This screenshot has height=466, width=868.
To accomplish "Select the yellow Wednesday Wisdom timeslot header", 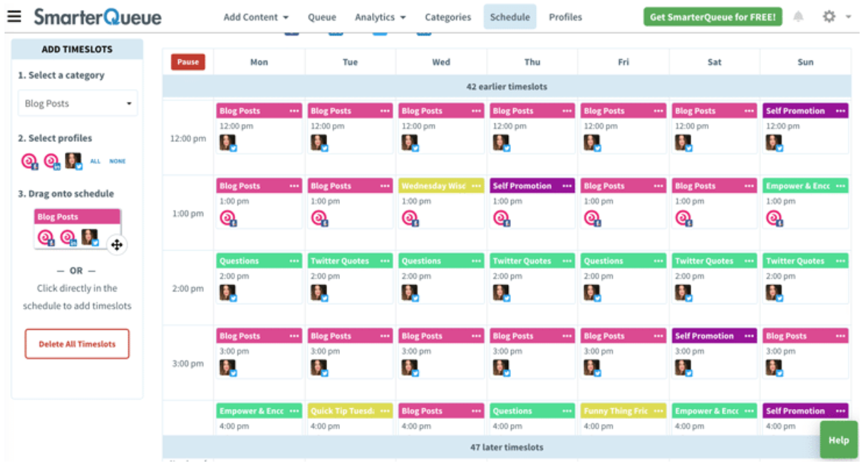I will (x=433, y=186).
